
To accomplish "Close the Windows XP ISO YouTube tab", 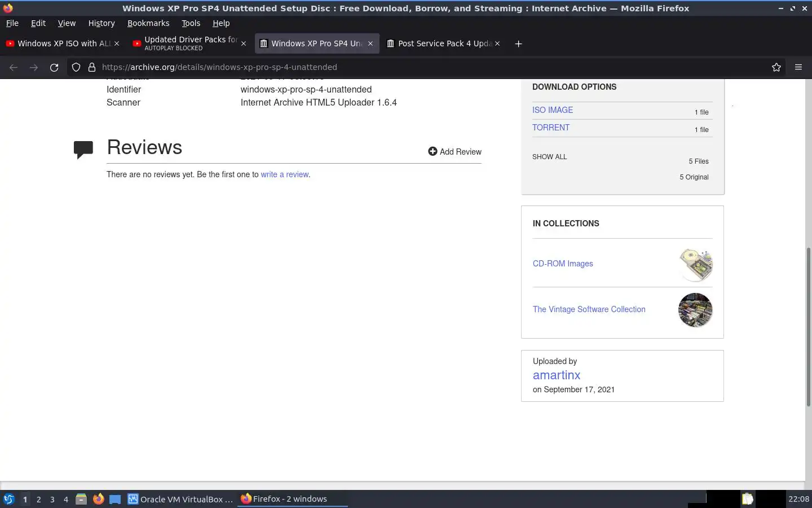I will (117, 43).
